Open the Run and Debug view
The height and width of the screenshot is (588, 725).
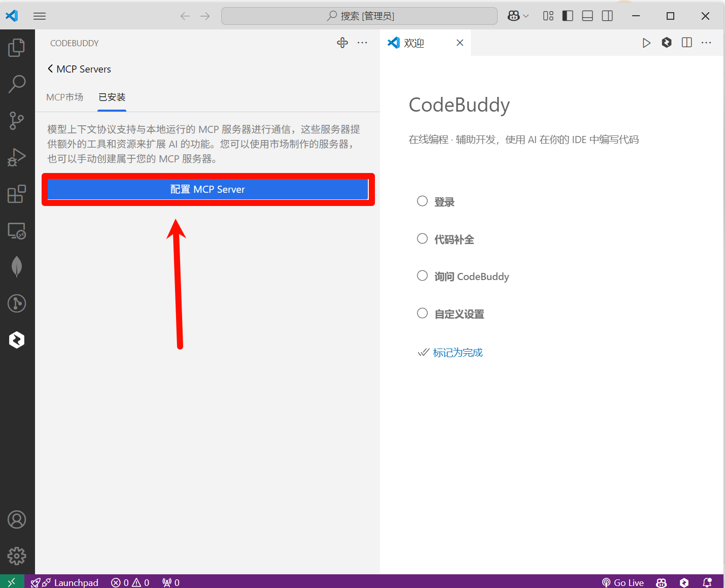tap(17, 157)
